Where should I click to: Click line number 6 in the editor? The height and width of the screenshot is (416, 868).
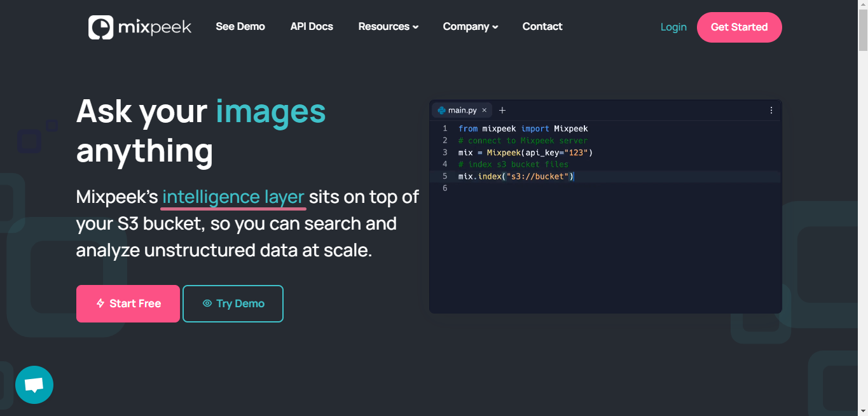[445, 188]
